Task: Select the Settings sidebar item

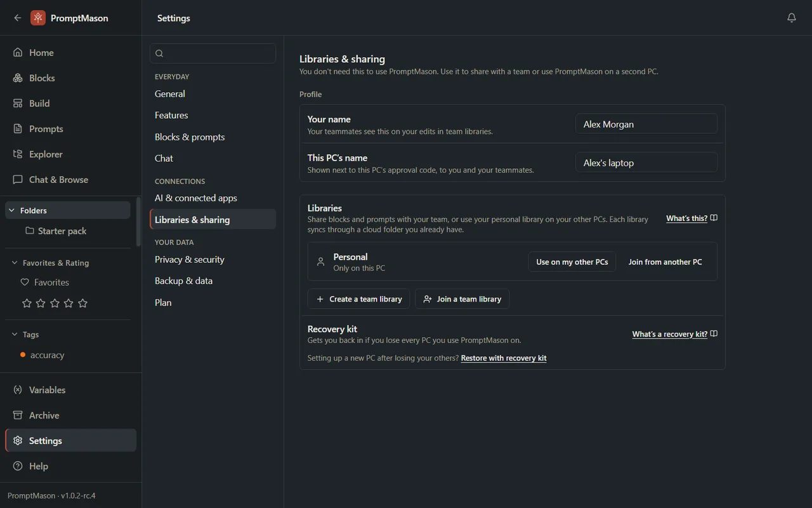Action: click(70, 441)
